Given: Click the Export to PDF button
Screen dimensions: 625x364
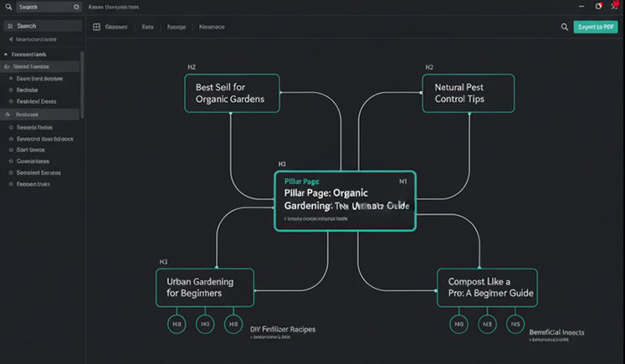Looking at the screenshot, I should point(596,27).
